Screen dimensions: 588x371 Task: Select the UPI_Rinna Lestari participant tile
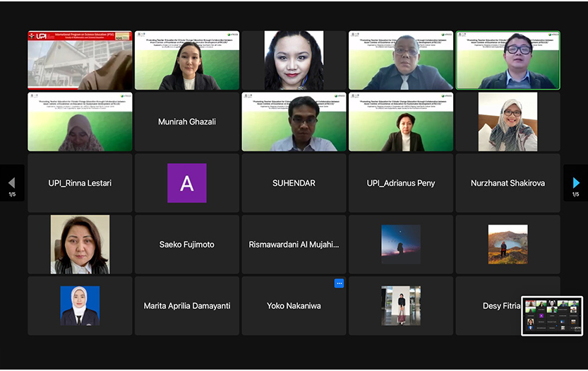pyautogui.click(x=80, y=183)
